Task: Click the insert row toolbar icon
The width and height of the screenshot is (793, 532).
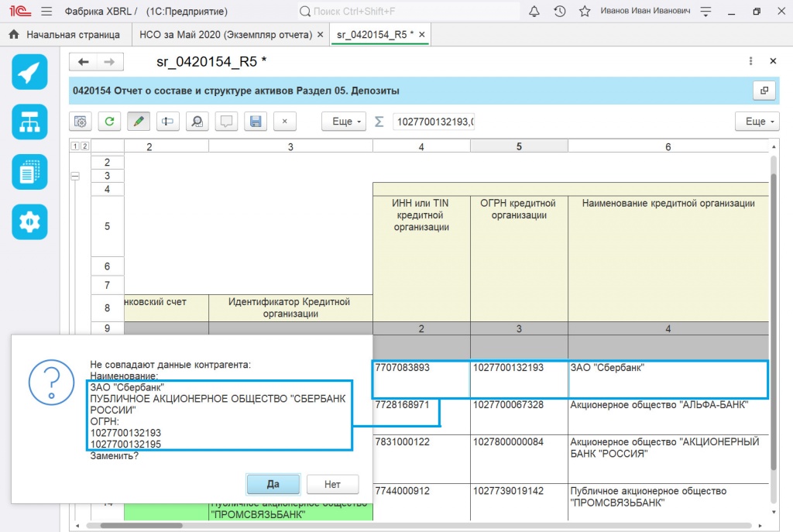Action: pos(168,122)
